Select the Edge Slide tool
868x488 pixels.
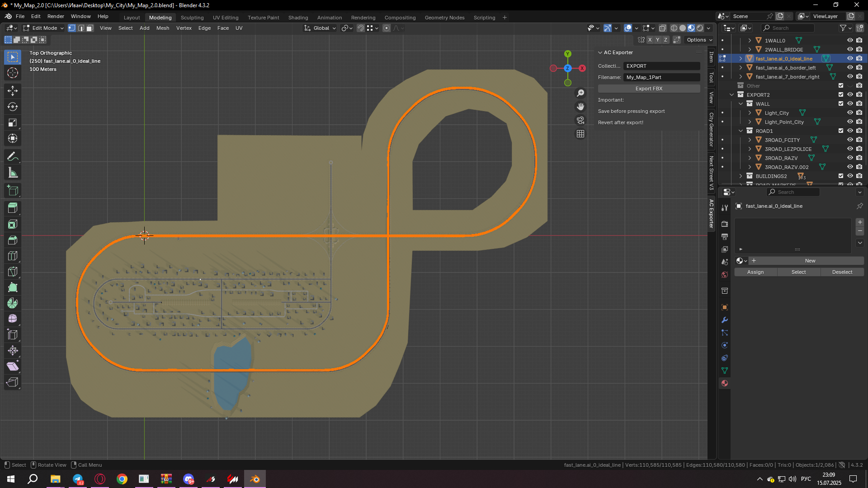[13, 335]
